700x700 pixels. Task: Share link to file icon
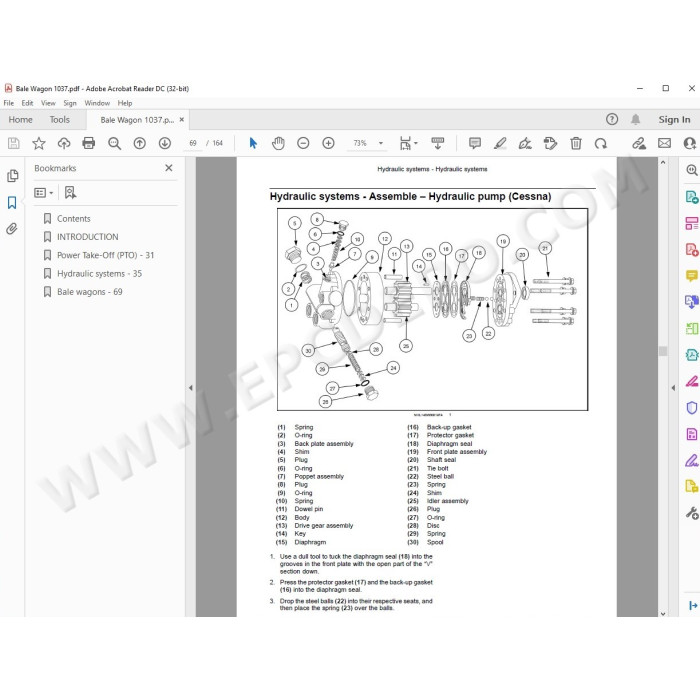pos(639,143)
